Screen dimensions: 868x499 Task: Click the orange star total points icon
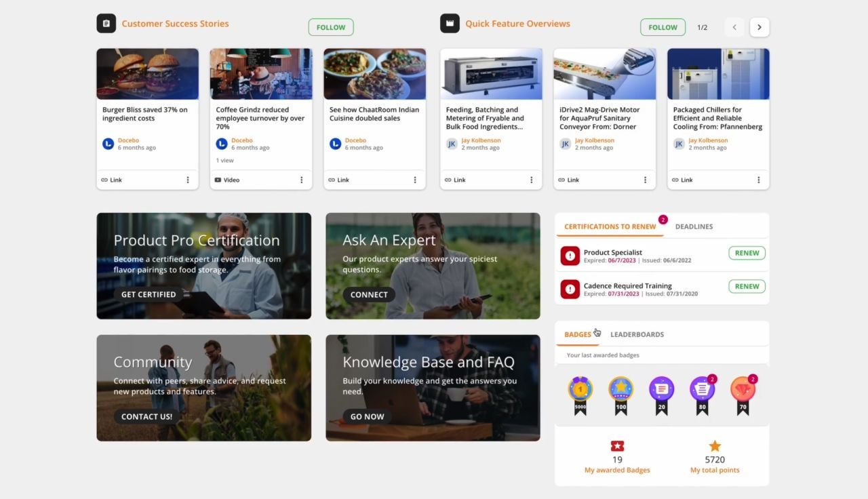[x=715, y=446]
